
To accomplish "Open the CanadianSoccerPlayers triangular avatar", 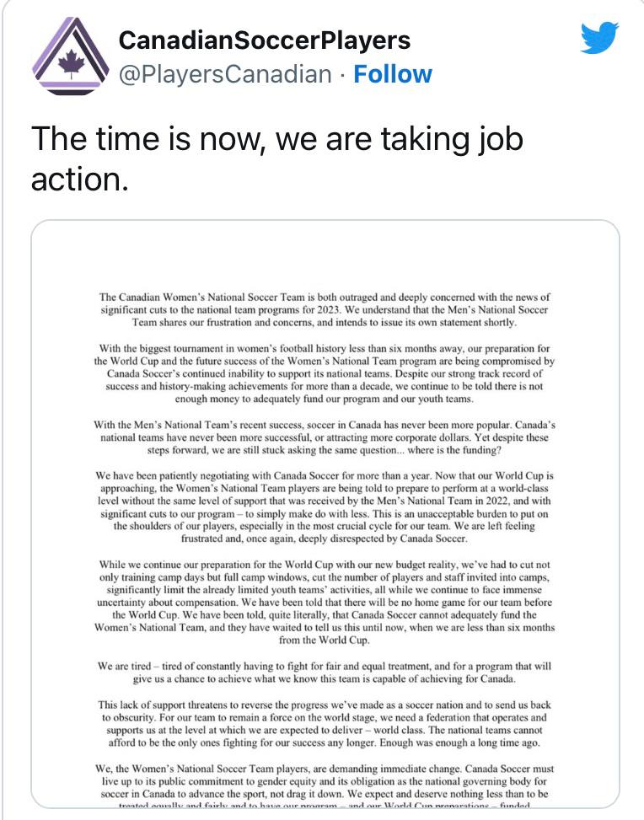I will click(71, 56).
